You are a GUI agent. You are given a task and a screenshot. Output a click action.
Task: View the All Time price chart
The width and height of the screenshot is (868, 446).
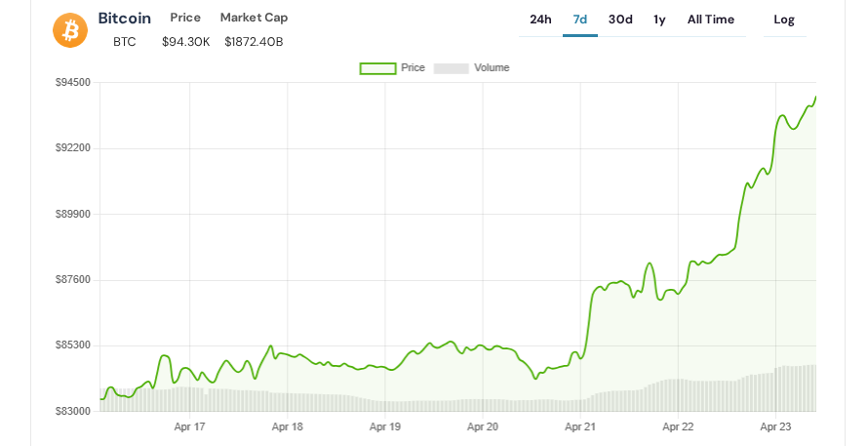[x=711, y=20]
